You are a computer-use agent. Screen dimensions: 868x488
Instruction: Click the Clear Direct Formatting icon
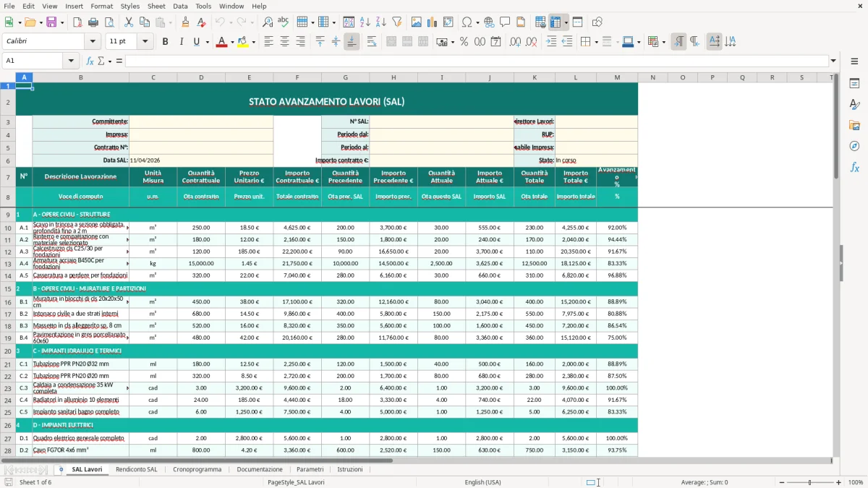coord(200,22)
